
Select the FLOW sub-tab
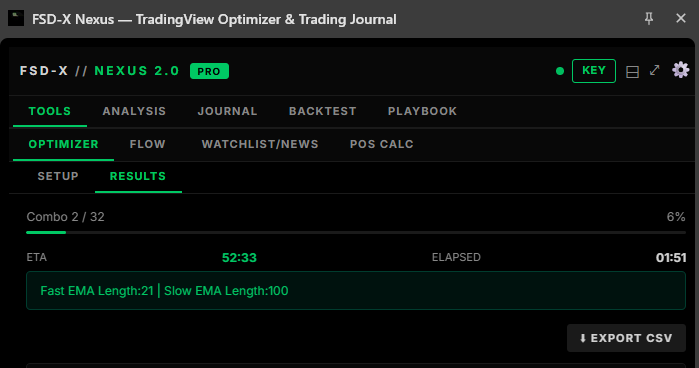(148, 144)
